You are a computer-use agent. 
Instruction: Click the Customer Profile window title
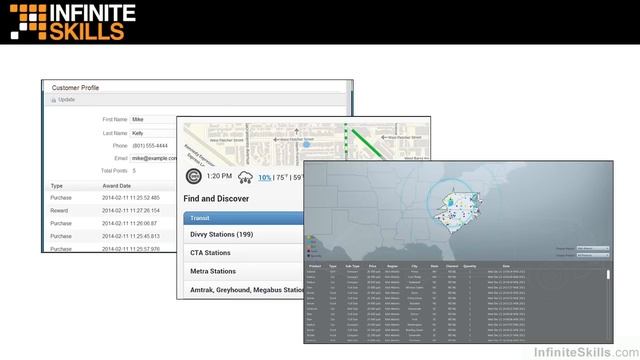coord(76,88)
